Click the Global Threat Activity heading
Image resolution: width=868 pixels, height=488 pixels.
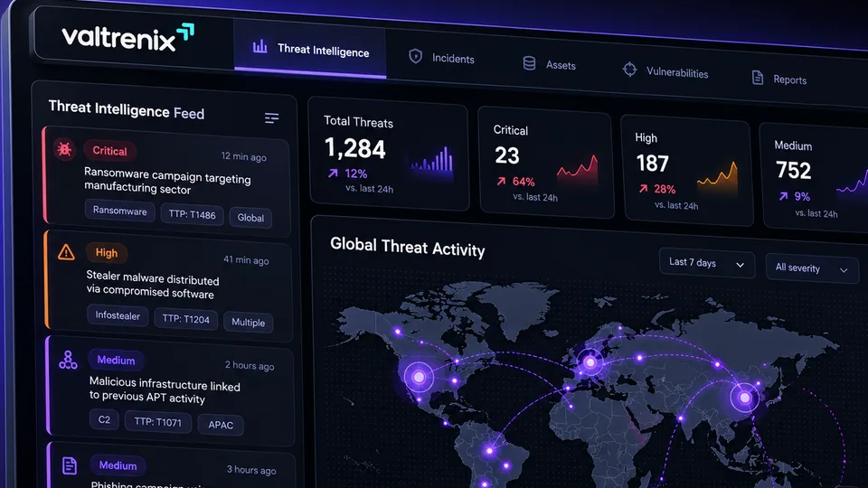(407, 247)
